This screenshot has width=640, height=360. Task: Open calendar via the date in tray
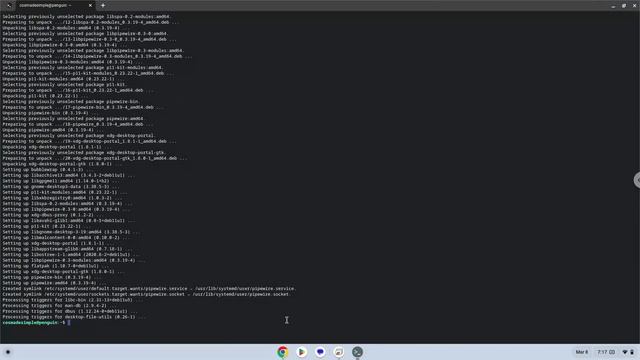point(582,352)
